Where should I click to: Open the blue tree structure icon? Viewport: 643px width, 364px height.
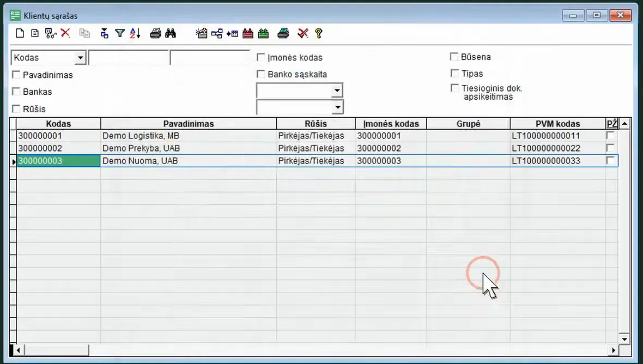click(217, 33)
